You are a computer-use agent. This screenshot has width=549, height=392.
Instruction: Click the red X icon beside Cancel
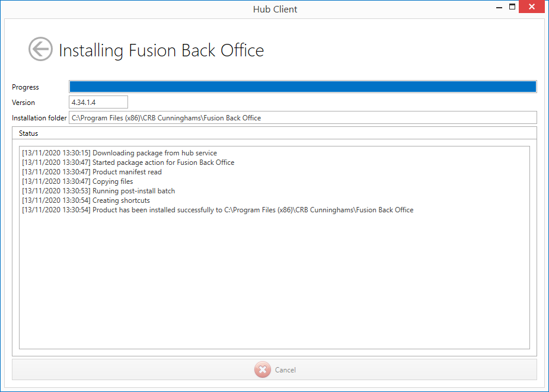[x=262, y=369]
